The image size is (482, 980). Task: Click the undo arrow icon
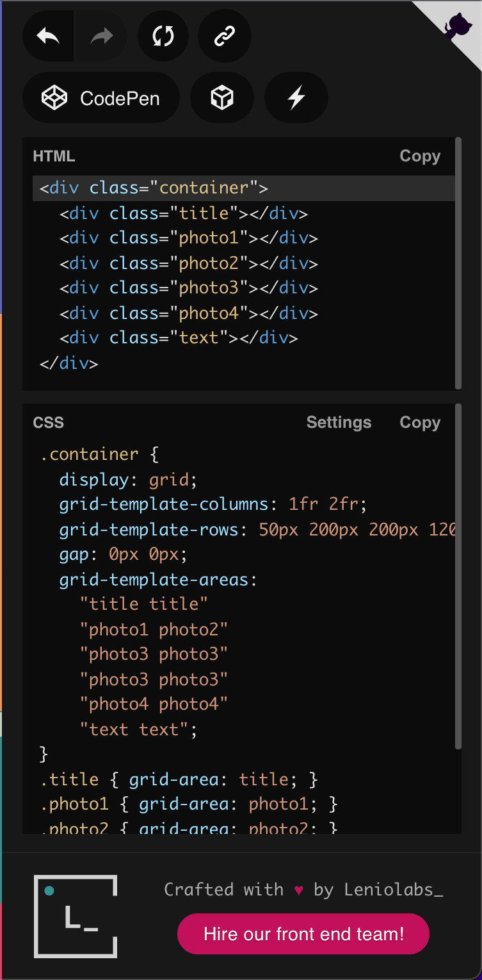pos(48,37)
